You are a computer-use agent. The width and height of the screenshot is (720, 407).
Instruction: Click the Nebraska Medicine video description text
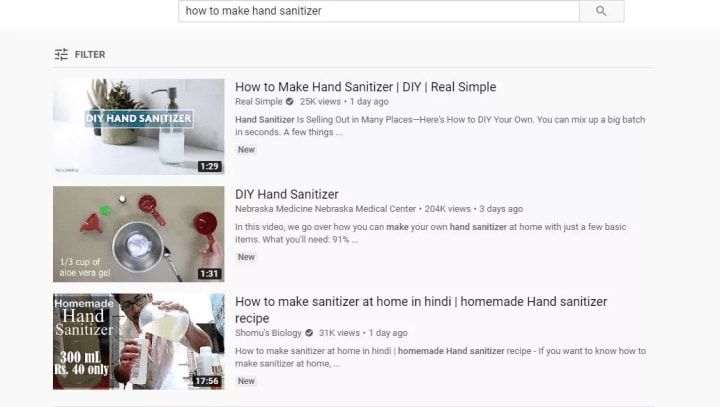click(x=431, y=233)
